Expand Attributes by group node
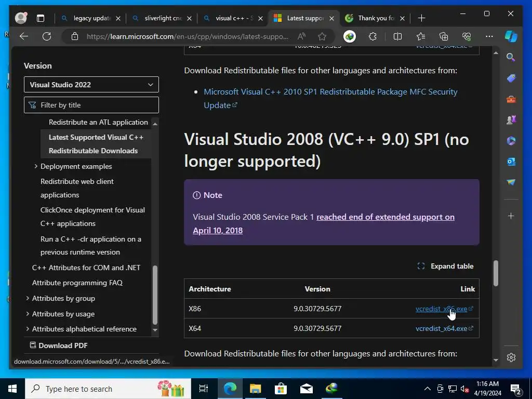This screenshot has height=399, width=532. tap(28, 298)
